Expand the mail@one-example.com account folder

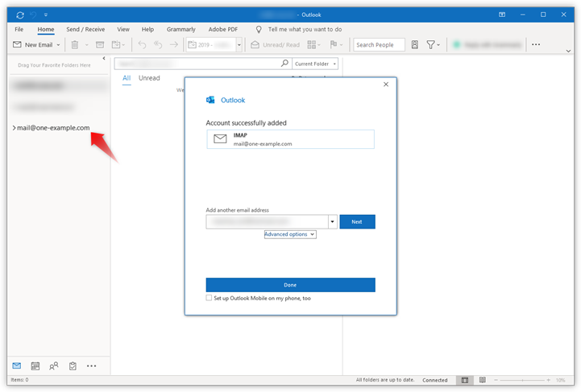14,128
